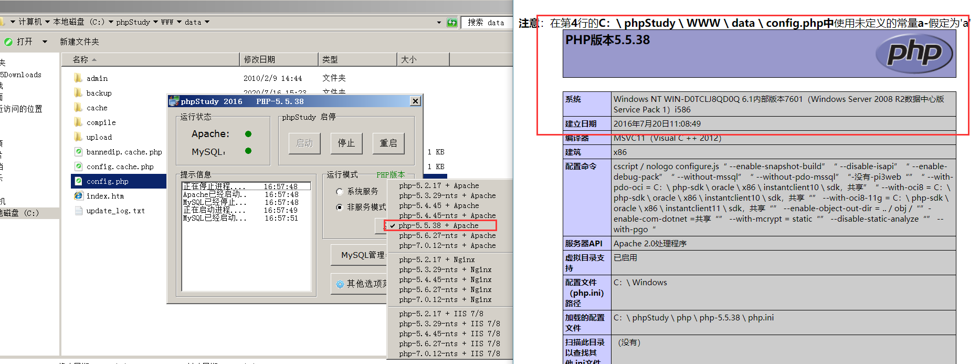This screenshot has width=980, height=364.
Task: Expand the 打开 button dropdown arrow
Action: tap(45, 41)
